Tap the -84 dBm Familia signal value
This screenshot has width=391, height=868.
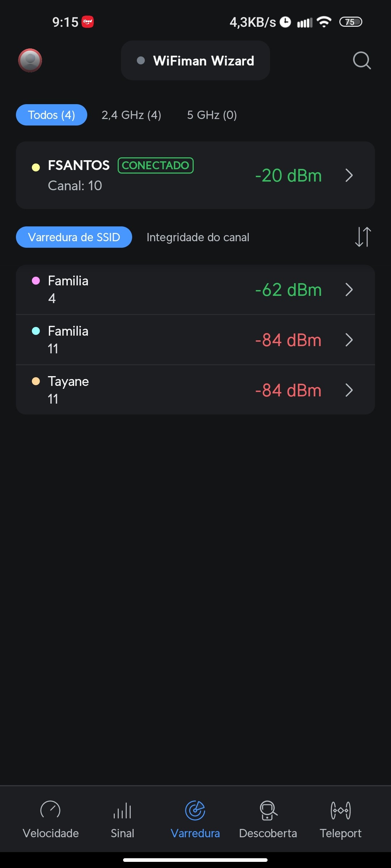tap(288, 340)
